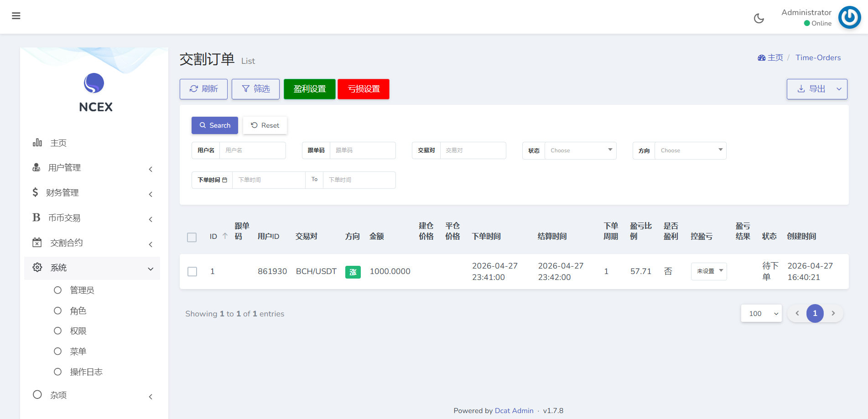Click the ID column sort arrow
Screen dimensions: 868x419
tap(225, 236)
